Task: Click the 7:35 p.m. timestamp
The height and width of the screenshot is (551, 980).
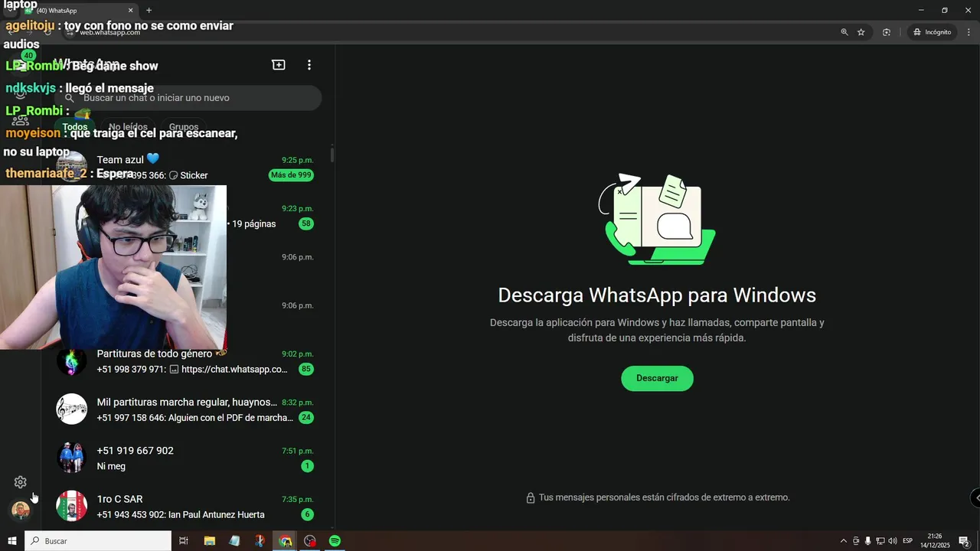Action: (298, 499)
